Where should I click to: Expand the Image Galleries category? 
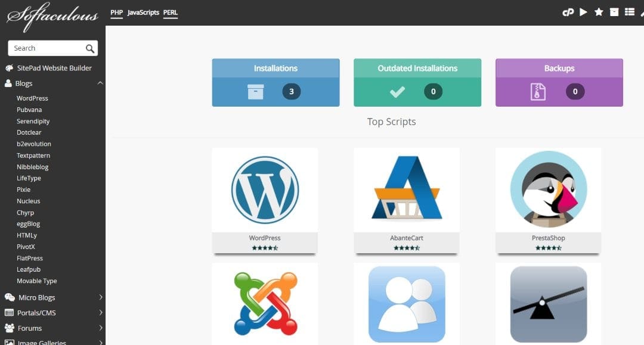click(101, 342)
